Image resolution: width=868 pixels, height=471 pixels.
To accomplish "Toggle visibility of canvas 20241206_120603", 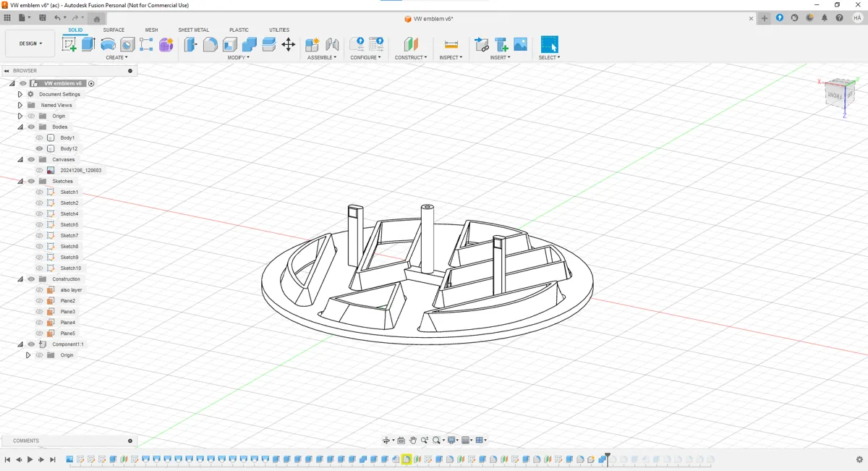I will (40, 170).
